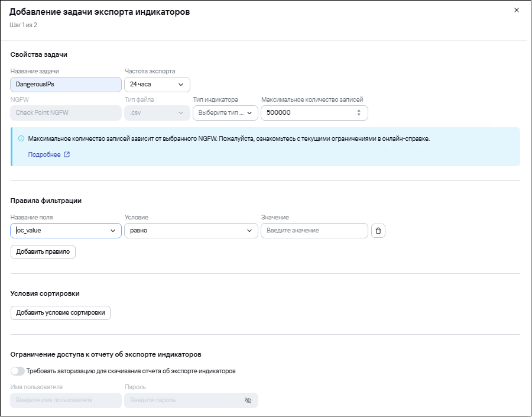Click the Название задачи field DangerousIPs
532x417 pixels.
66,84
